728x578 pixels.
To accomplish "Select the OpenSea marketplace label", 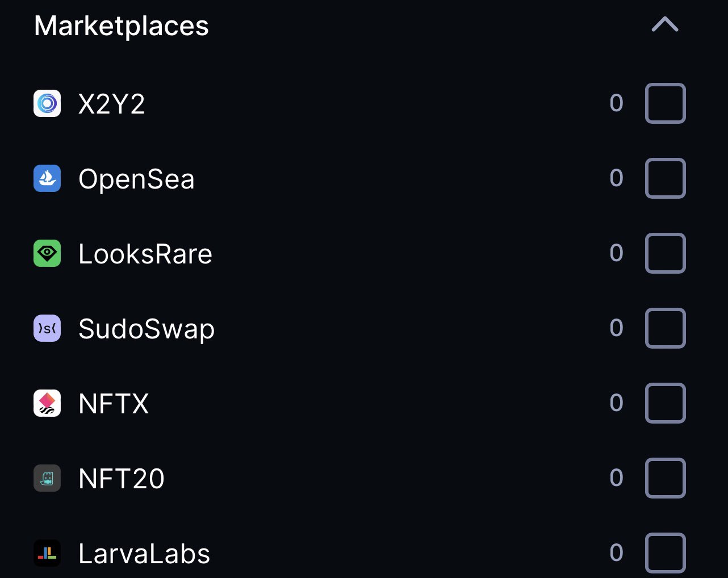I will coord(136,179).
